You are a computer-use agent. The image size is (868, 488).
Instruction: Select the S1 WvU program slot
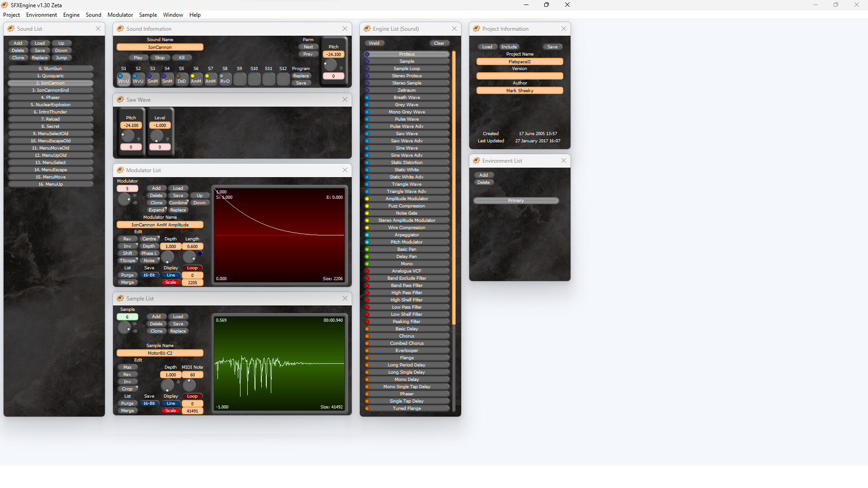coord(123,80)
